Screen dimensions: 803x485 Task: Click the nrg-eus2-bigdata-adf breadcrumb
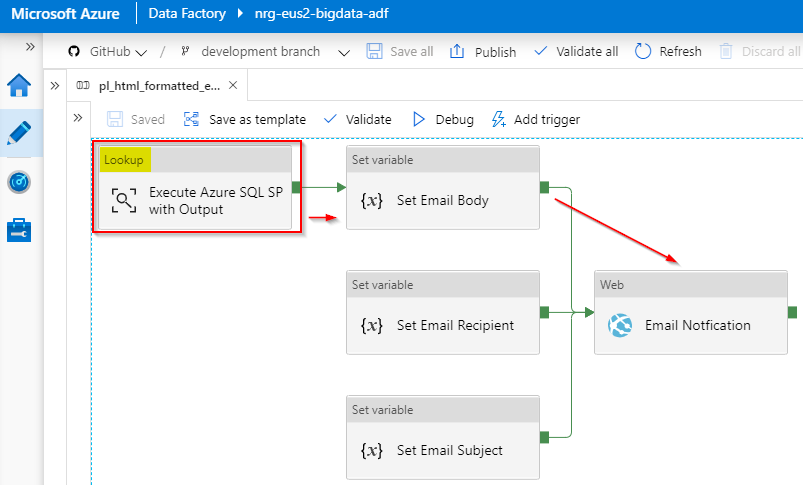[322, 13]
